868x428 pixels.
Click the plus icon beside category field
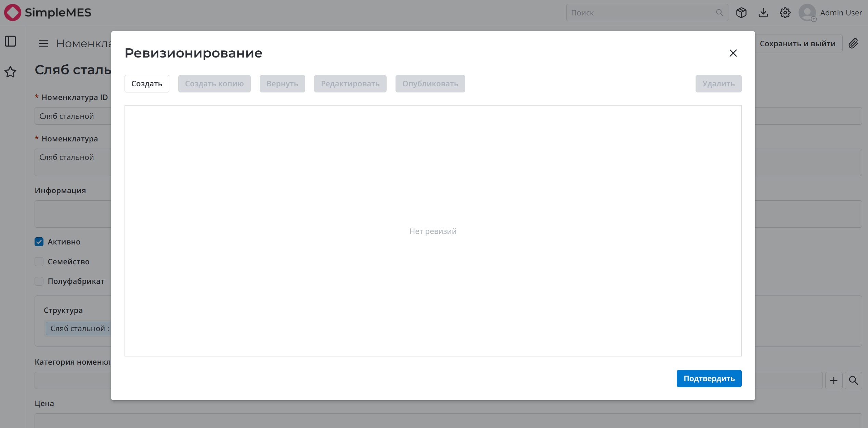[x=833, y=380]
